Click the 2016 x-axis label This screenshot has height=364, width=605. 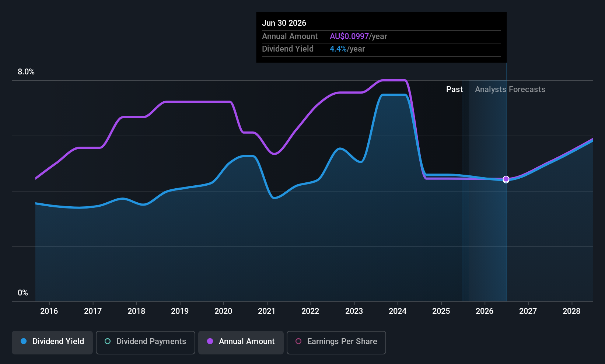coord(49,311)
